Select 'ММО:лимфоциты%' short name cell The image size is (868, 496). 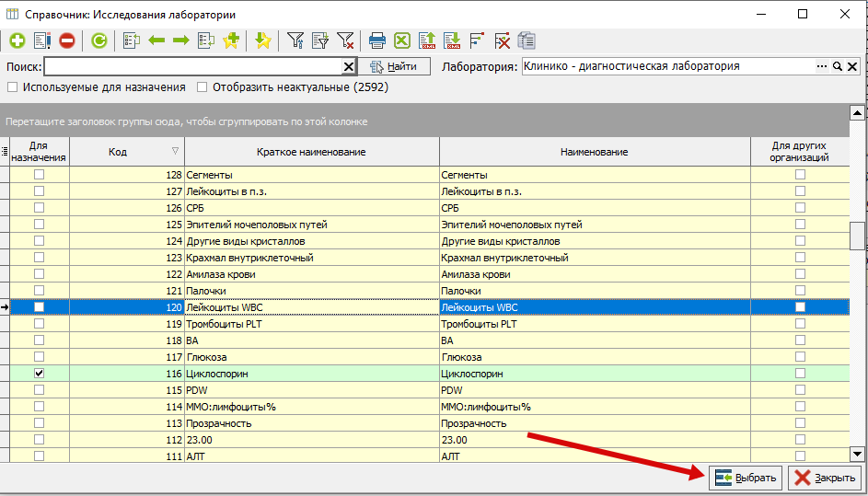[x=312, y=407]
